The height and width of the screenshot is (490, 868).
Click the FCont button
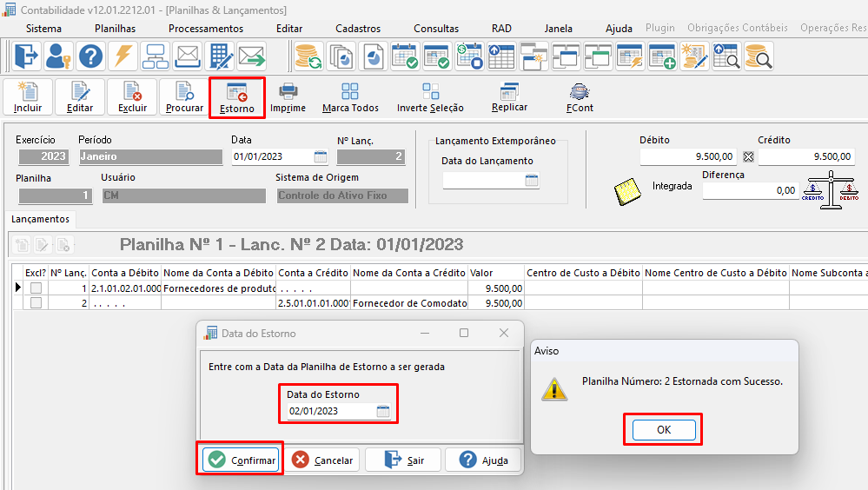pyautogui.click(x=580, y=97)
